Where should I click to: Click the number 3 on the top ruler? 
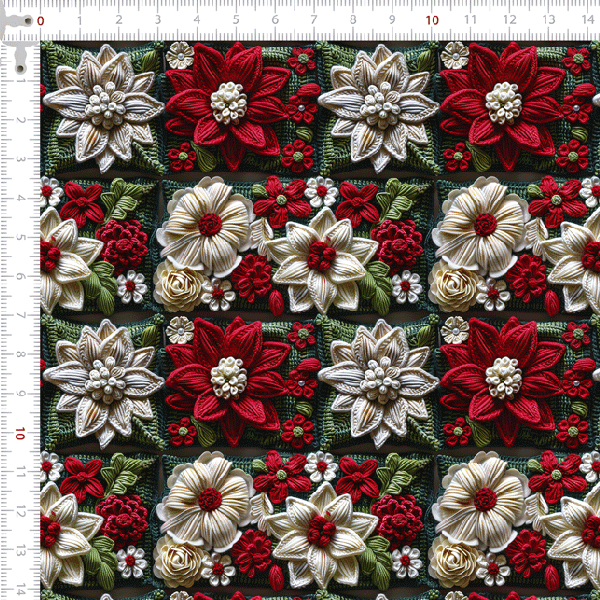point(158,20)
